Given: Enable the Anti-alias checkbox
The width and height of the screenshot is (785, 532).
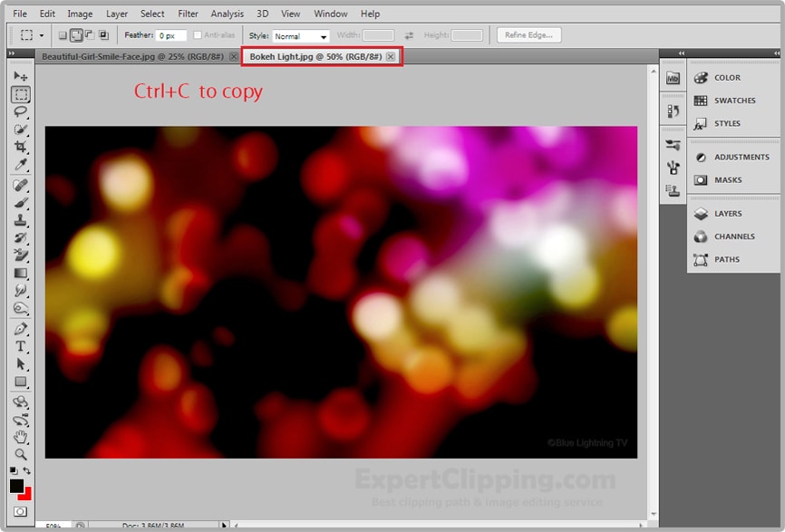Looking at the screenshot, I should click(198, 35).
